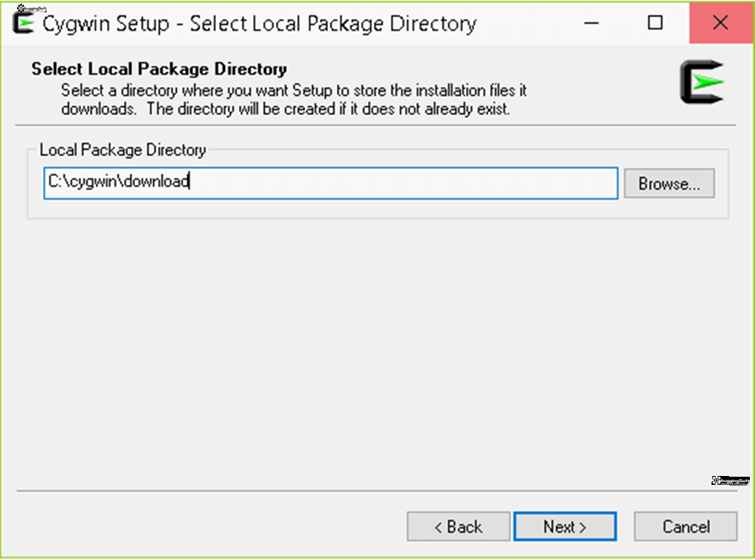Click the instruction text beginning 'Select a directory where'
The width and height of the screenshot is (755, 560).
coord(293,99)
